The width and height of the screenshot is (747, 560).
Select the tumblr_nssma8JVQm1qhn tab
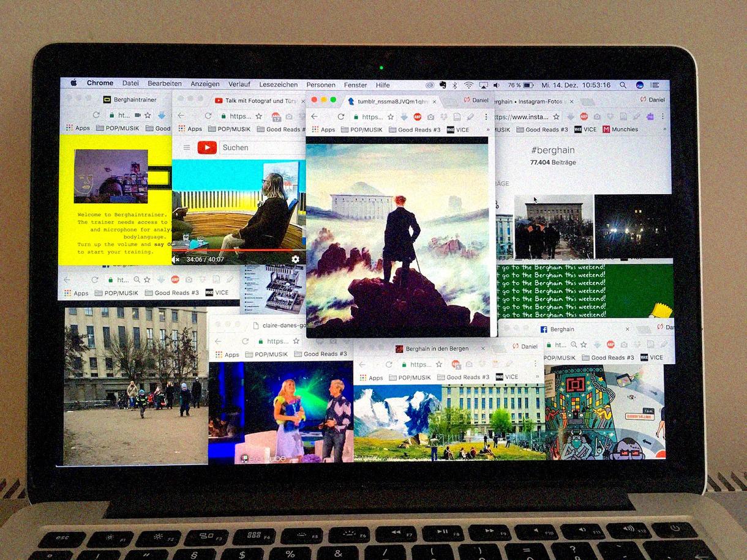[392, 101]
